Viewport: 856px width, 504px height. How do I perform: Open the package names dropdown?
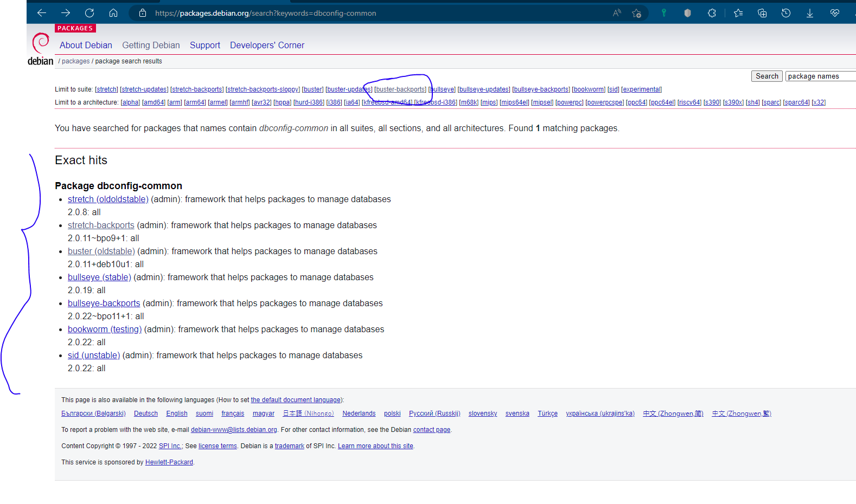click(x=820, y=76)
